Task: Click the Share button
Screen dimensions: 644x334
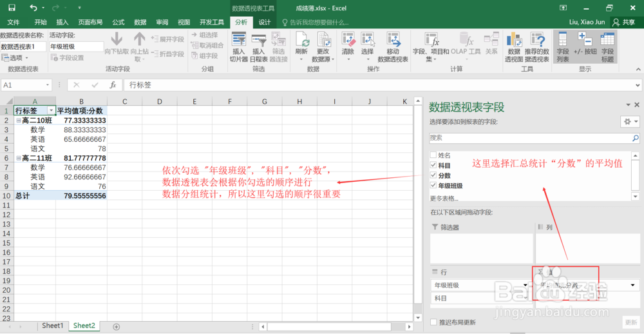Action: 624,22
